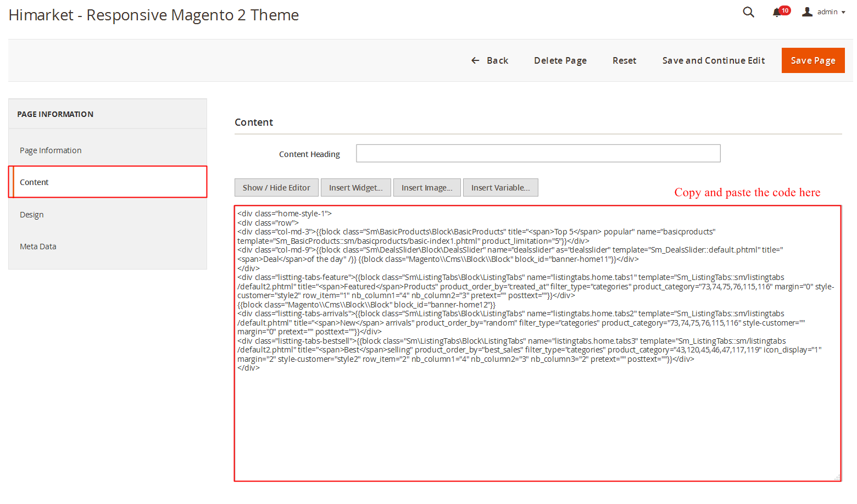Click the admin user avatar icon
Viewport: 857px width, 504px height.
807,12
